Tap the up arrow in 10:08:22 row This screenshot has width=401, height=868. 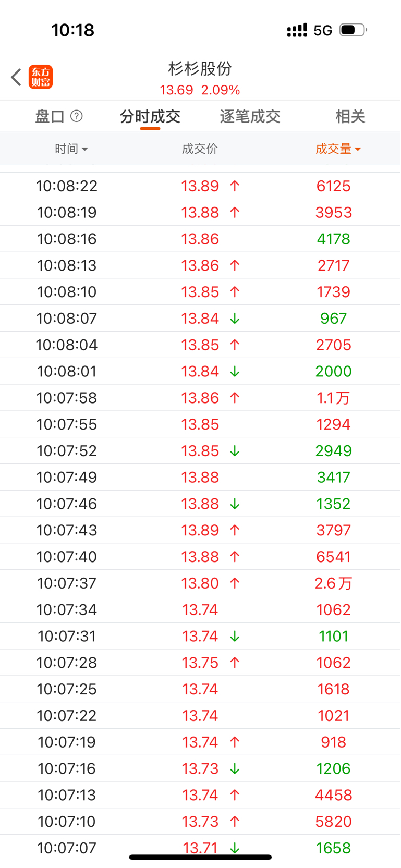[235, 186]
